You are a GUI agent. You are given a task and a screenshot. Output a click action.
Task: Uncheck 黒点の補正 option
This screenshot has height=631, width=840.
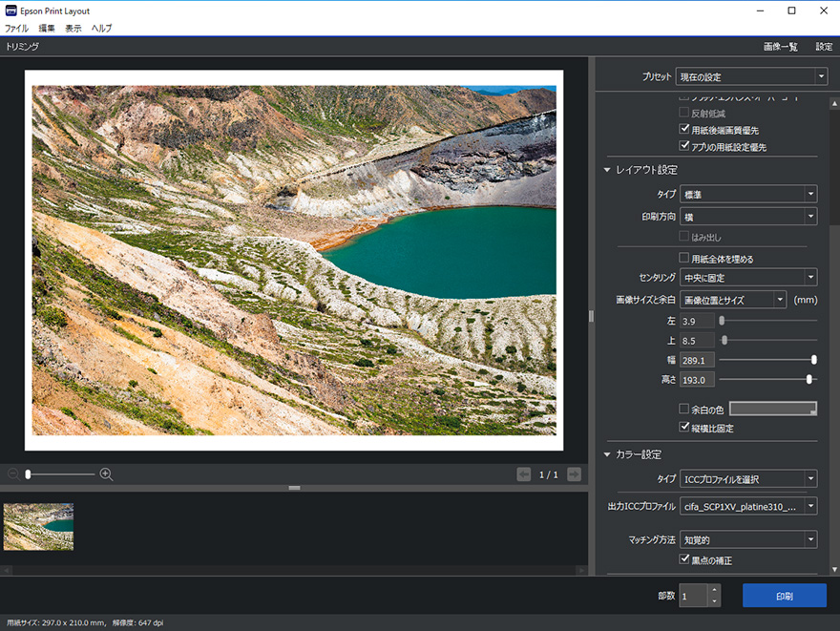(683, 558)
